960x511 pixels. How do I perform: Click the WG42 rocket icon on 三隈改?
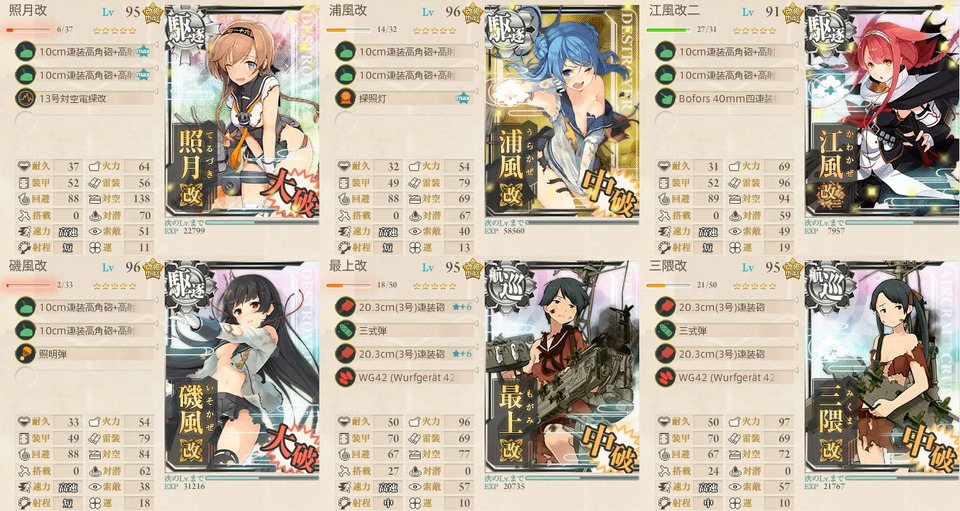point(665,377)
